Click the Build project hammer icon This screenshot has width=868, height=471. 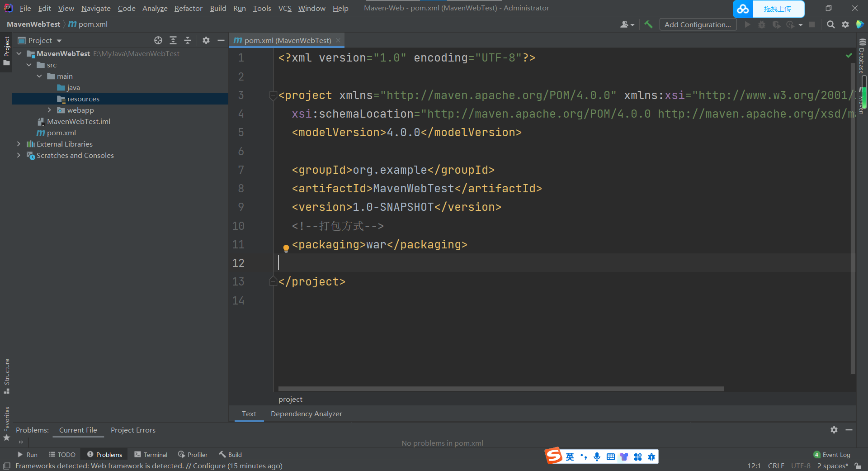(648, 24)
